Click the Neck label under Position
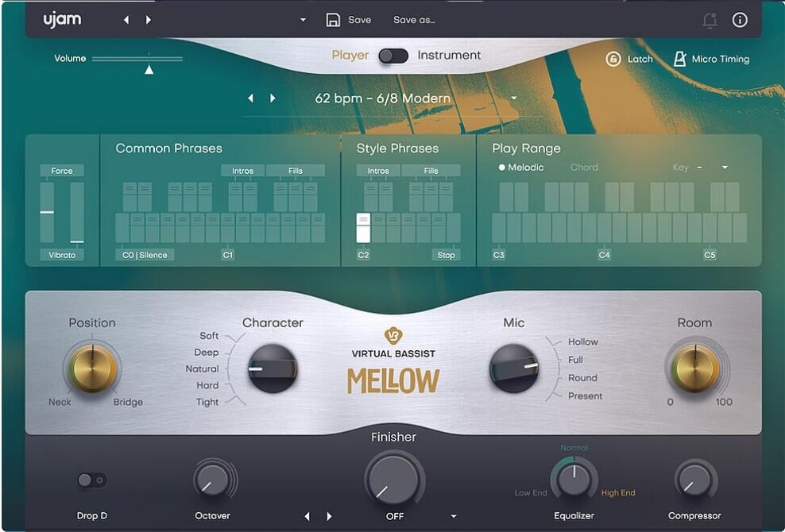 click(60, 402)
